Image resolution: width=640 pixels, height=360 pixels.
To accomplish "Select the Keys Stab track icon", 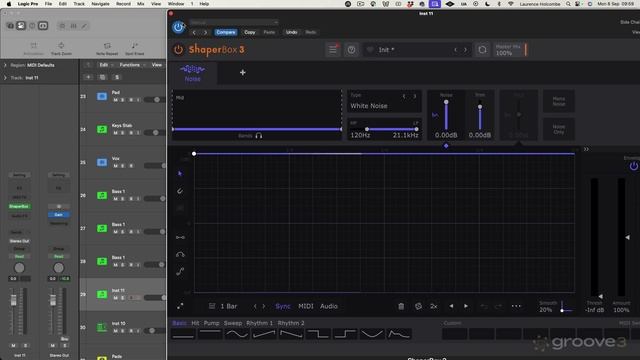I will point(102,129).
